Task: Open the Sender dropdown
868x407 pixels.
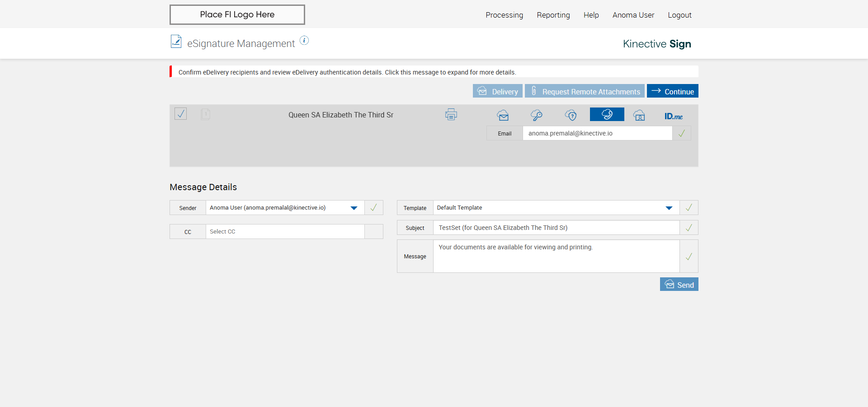Action: pyautogui.click(x=354, y=208)
